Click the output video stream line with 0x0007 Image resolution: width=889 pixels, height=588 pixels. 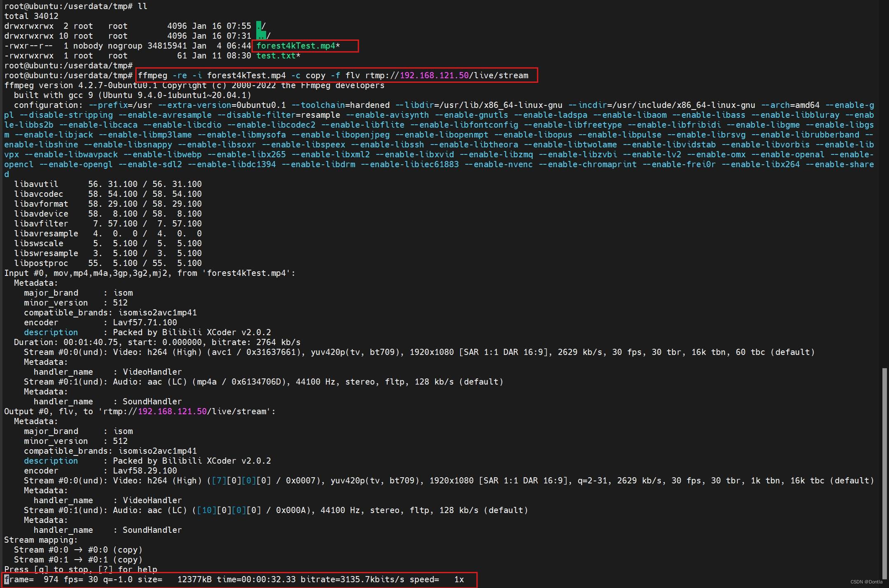coord(449,481)
